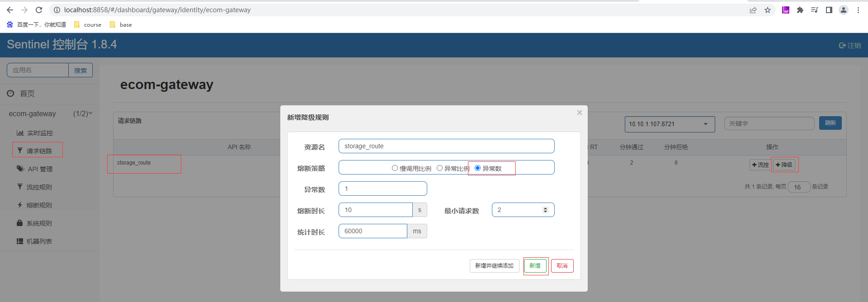Focus the 应用名 search field
868x302 pixels.
38,70
